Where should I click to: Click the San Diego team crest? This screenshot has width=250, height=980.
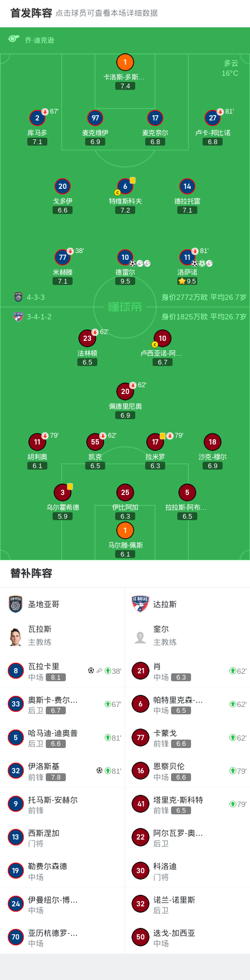(16, 604)
